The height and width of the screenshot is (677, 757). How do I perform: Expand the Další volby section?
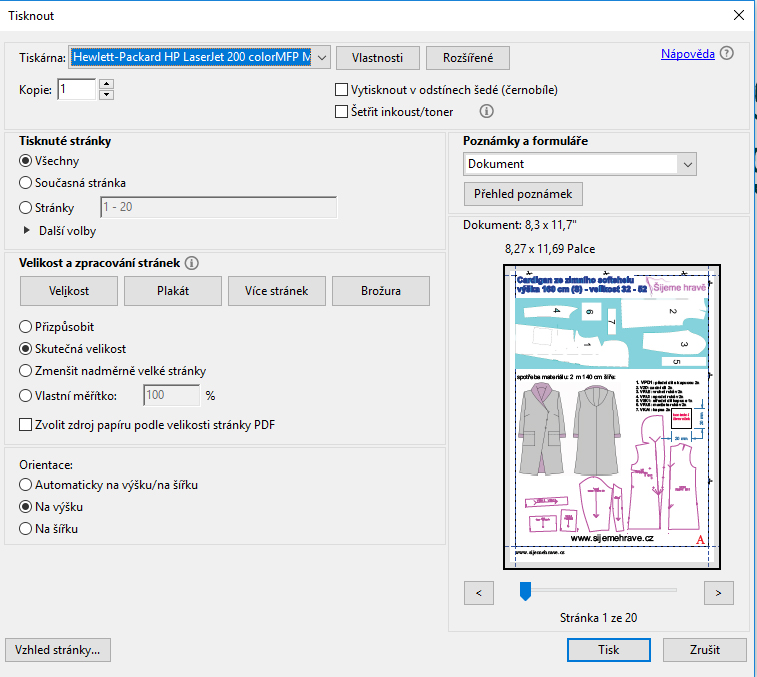(x=27, y=230)
